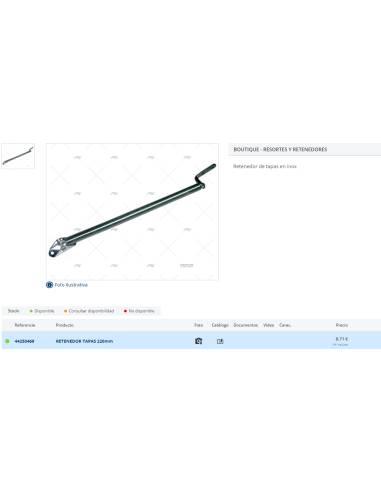Click the Video column header
Screen dimensions: 381x492
tap(269, 325)
